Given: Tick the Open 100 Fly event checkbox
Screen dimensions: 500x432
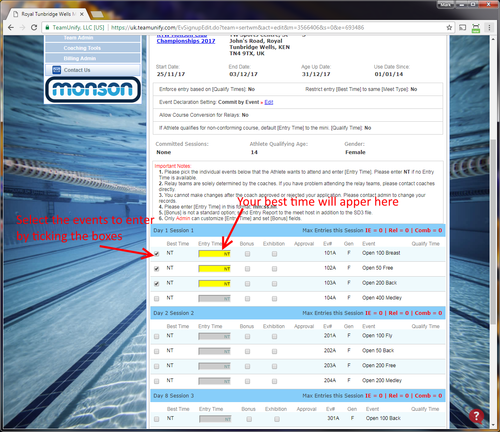Looking at the screenshot, I should [x=157, y=336].
